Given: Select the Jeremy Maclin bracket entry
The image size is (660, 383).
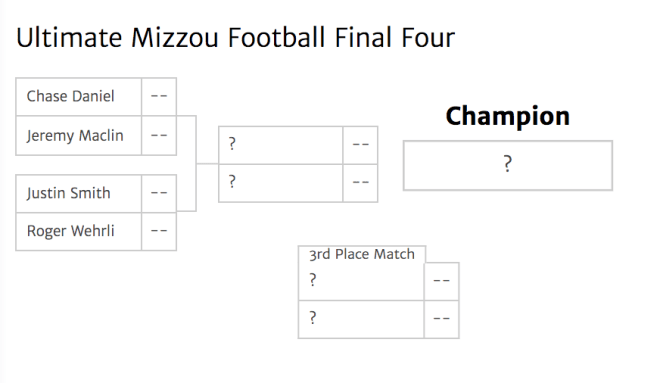Looking at the screenshot, I should pyautogui.click(x=79, y=136).
